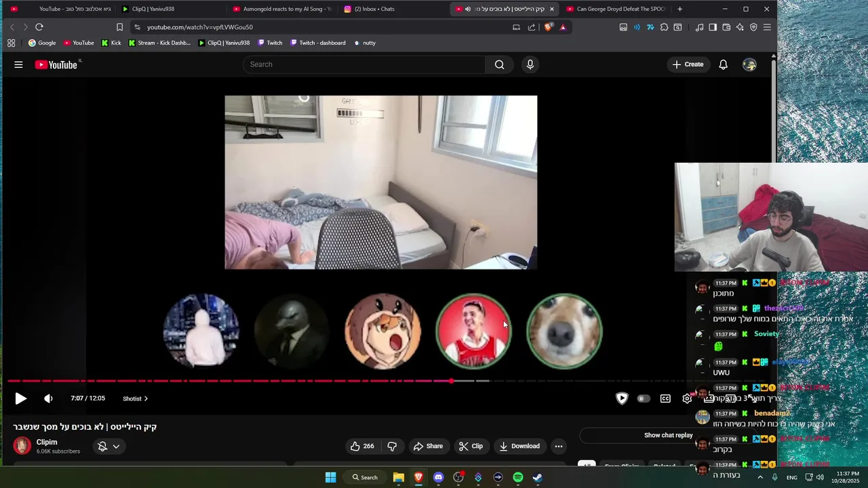Viewport: 868px width, 488px height.
Task: Click the progress bar scrubber dot
Action: 451,381
